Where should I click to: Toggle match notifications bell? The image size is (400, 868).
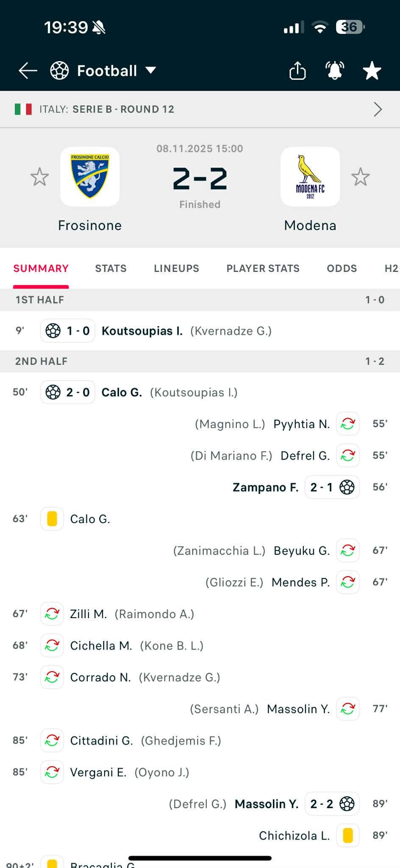(x=334, y=70)
